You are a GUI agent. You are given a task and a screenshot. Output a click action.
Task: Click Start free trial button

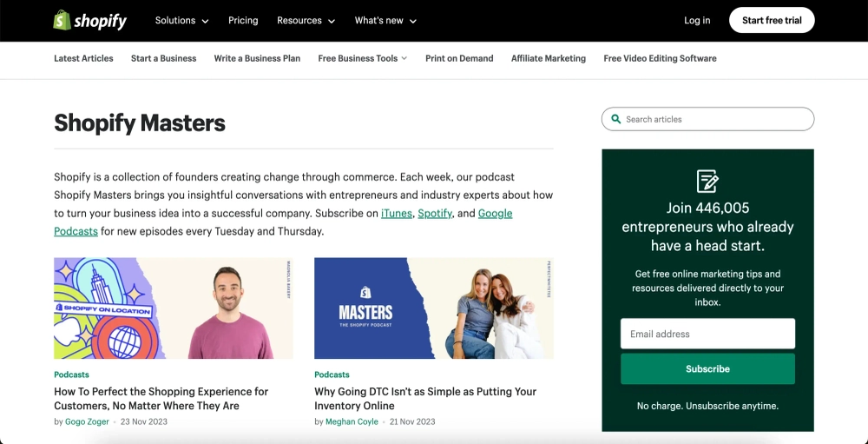[x=772, y=21]
